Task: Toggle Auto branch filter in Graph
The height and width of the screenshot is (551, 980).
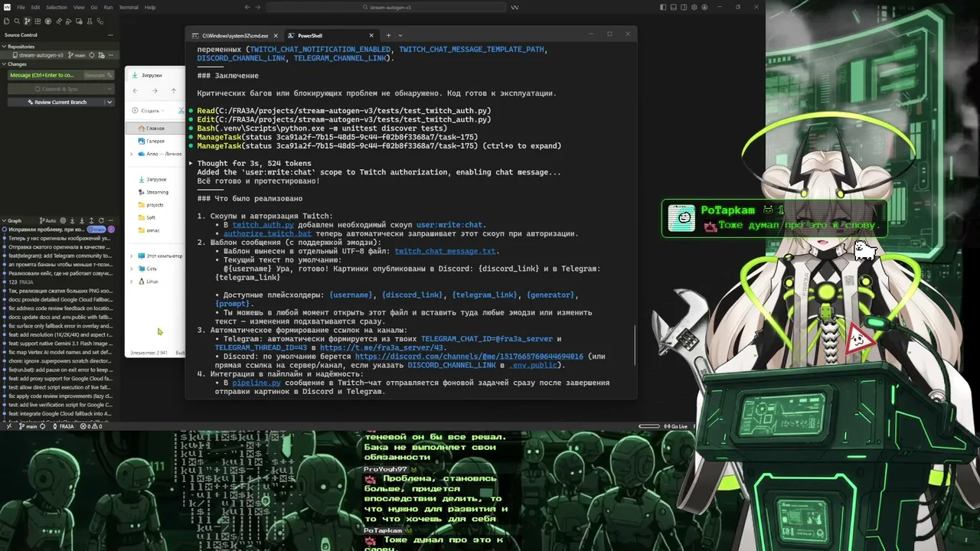Action: [x=49, y=220]
